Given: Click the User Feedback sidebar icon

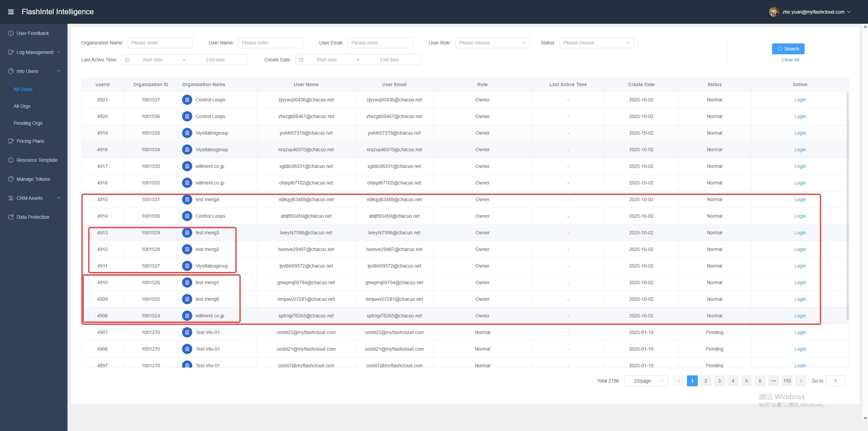Looking at the screenshot, I should point(11,33).
